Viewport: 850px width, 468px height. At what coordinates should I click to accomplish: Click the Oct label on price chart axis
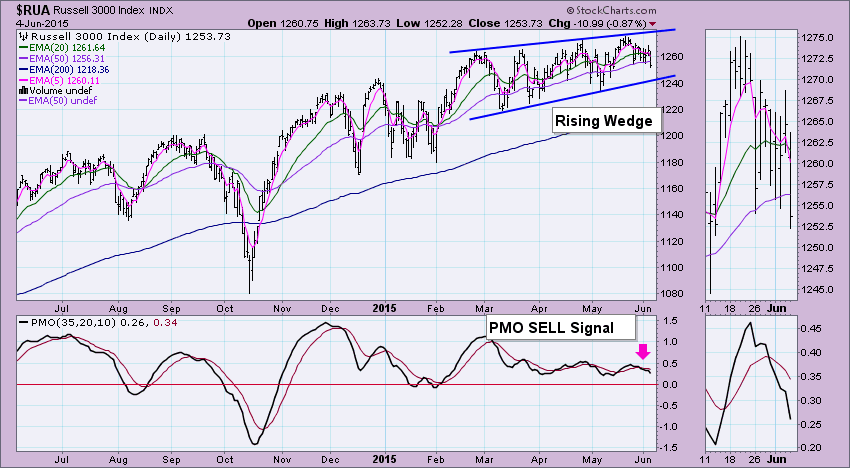(x=224, y=309)
